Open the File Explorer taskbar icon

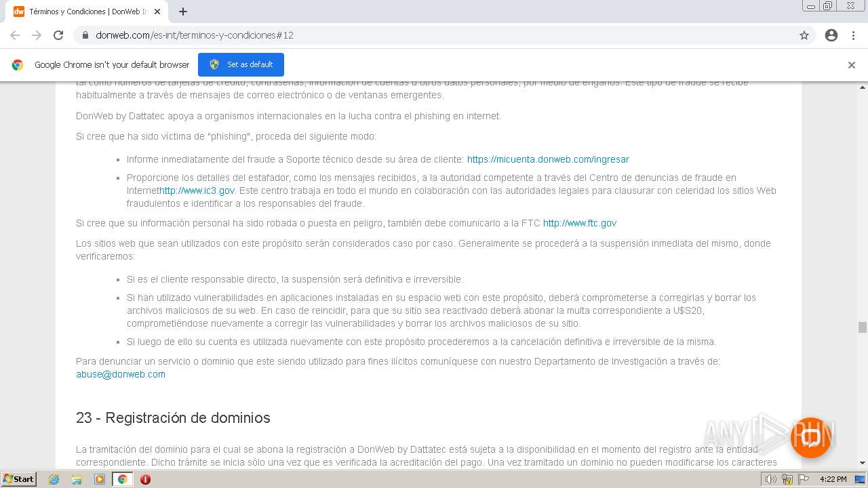pyautogui.click(x=77, y=479)
